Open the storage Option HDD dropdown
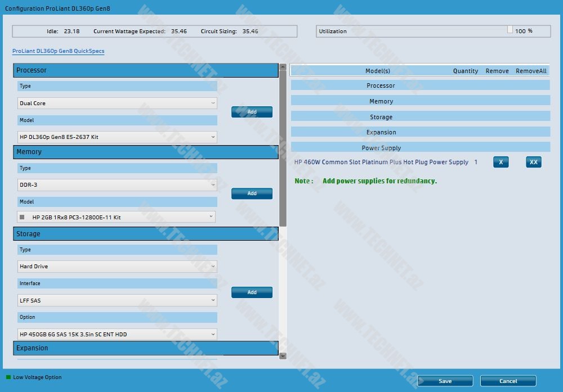 coord(117,335)
